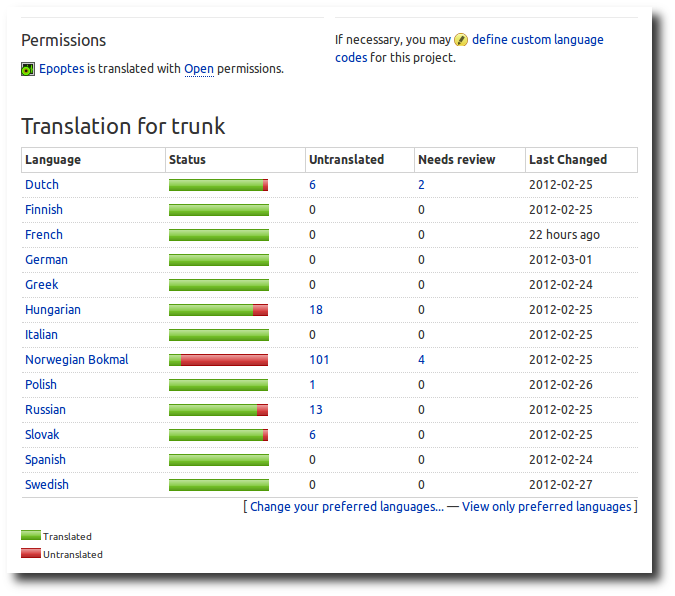
Task: Click Change your preferred languages
Action: click(x=347, y=506)
